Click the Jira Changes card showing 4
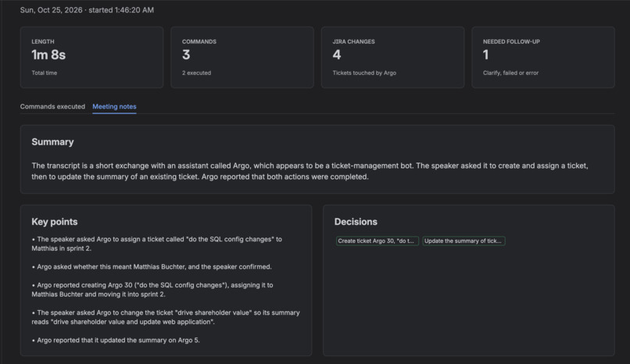 coord(392,57)
